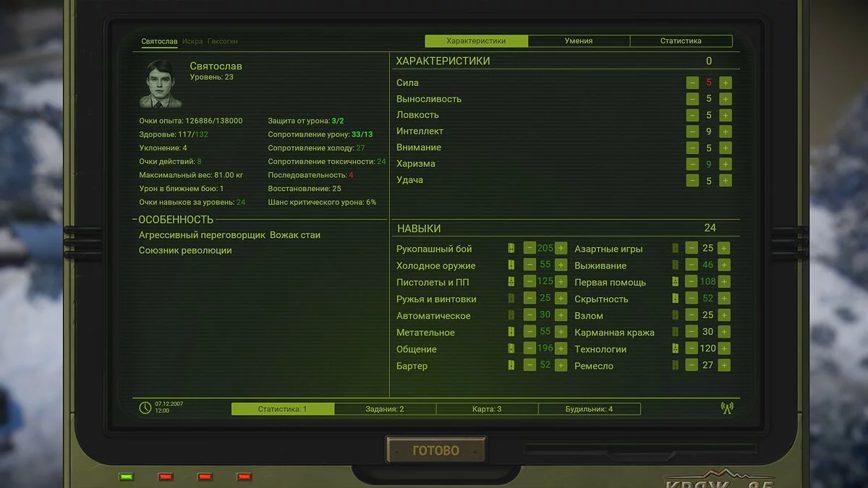
Task: Remove a point from Бартер
Action: pos(529,365)
